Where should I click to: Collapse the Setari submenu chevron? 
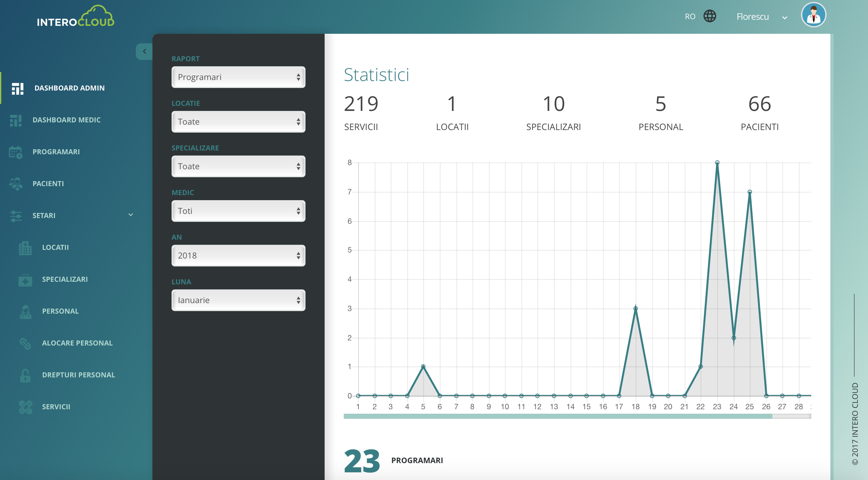(x=131, y=215)
